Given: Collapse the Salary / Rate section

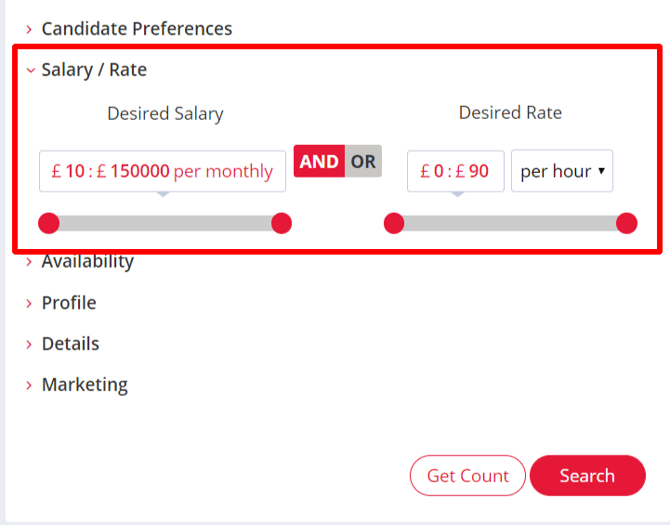Looking at the screenshot, I should [x=94, y=70].
